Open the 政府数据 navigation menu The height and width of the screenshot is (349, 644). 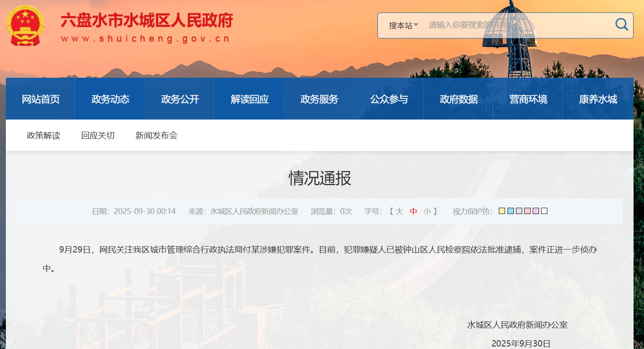(x=458, y=99)
